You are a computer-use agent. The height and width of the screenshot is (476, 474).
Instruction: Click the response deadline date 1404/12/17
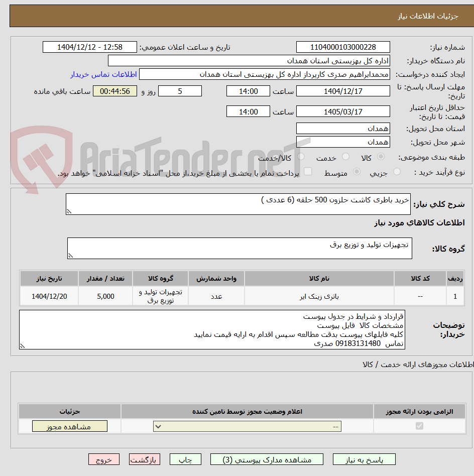343,91
